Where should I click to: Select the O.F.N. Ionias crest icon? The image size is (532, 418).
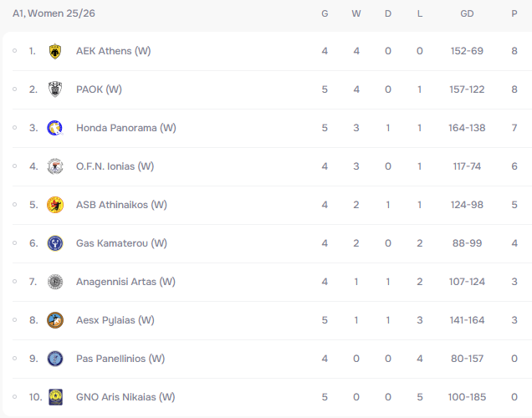[55, 166]
